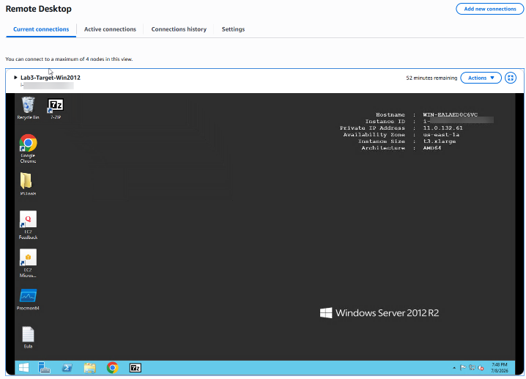Viewport: 526px width, 379px height.
Task: Switch to Active connections tab
Action: [110, 29]
